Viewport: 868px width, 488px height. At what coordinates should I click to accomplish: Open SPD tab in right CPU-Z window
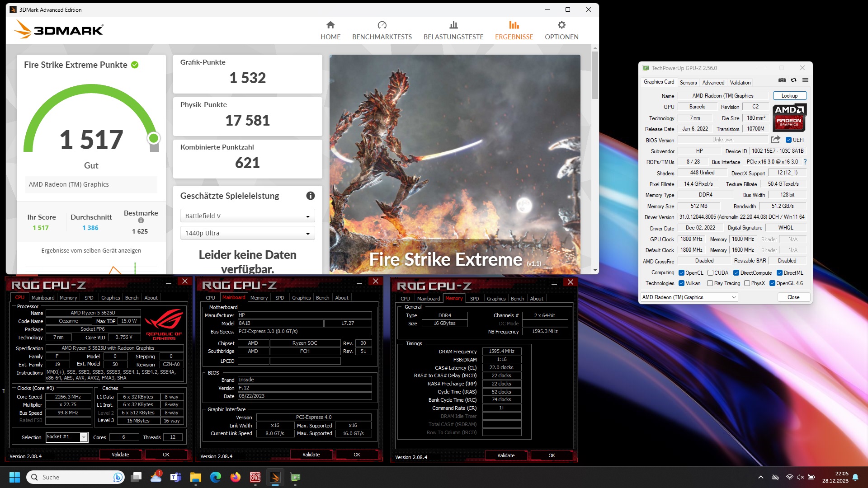474,299
